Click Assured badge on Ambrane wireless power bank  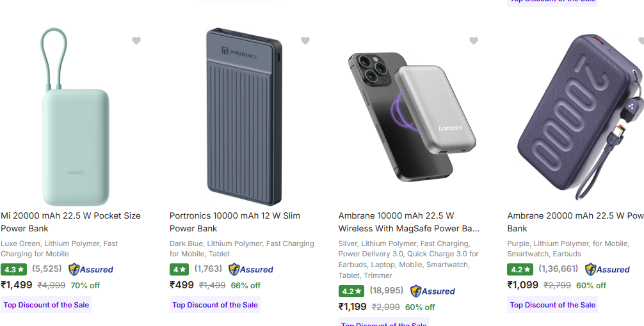pos(433,291)
